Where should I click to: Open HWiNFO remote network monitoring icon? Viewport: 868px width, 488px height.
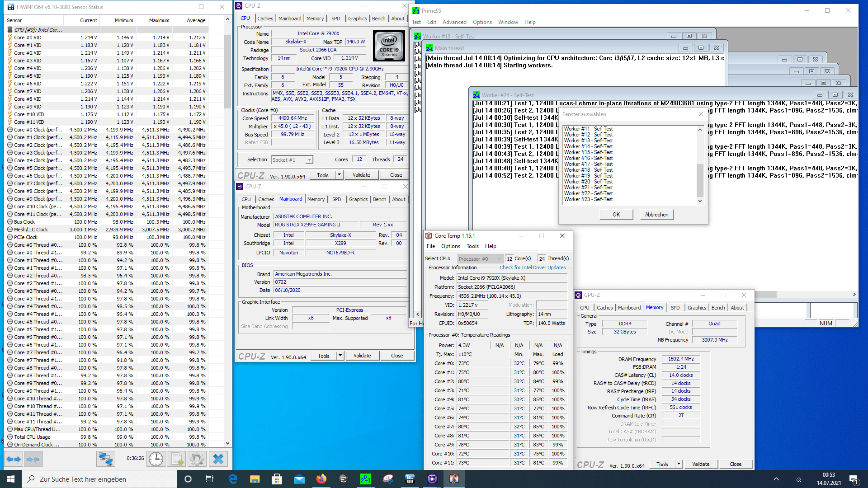pyautogui.click(x=106, y=459)
